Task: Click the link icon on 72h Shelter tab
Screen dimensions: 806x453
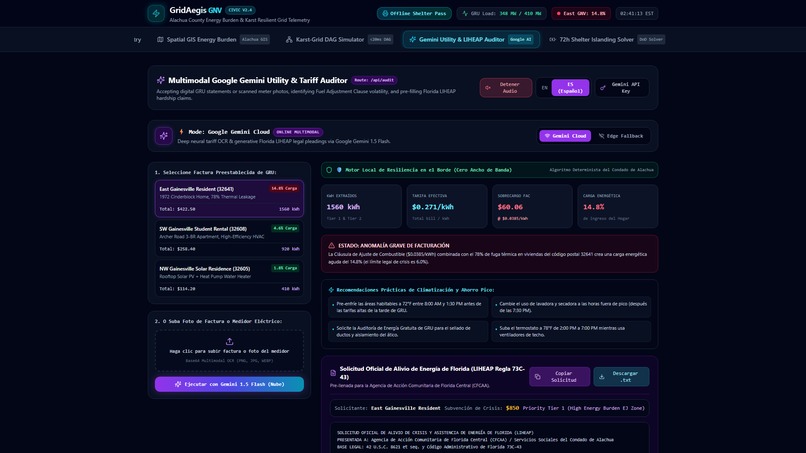Action: pyautogui.click(x=553, y=40)
